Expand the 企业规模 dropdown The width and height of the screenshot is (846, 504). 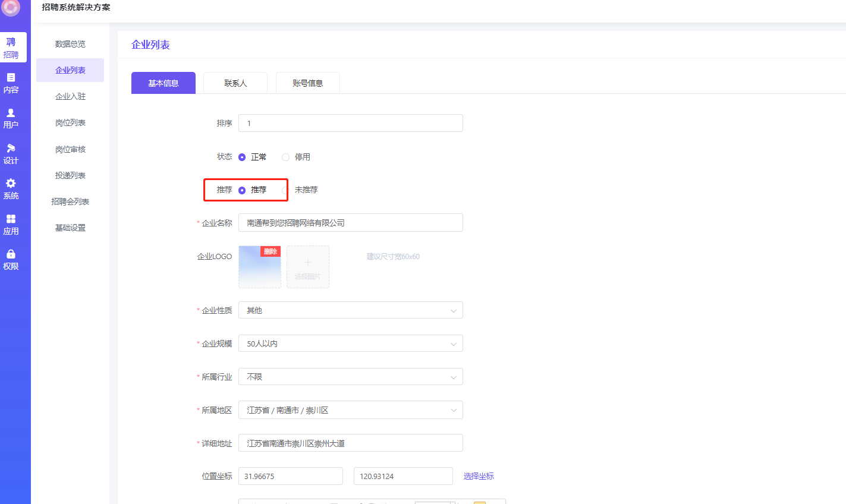click(350, 344)
